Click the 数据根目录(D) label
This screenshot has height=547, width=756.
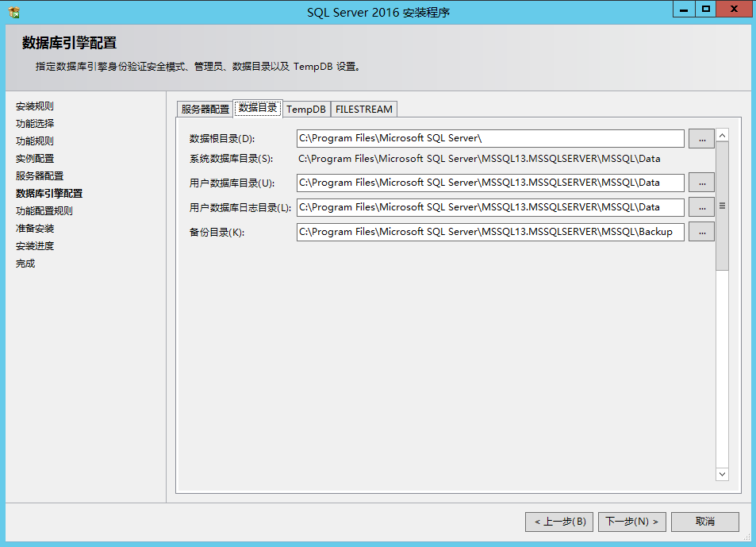point(222,139)
